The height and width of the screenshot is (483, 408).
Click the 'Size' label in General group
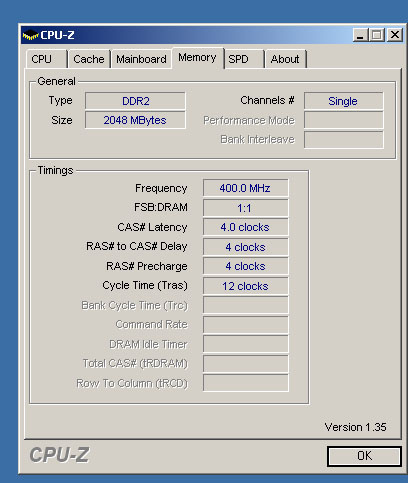[x=62, y=120]
